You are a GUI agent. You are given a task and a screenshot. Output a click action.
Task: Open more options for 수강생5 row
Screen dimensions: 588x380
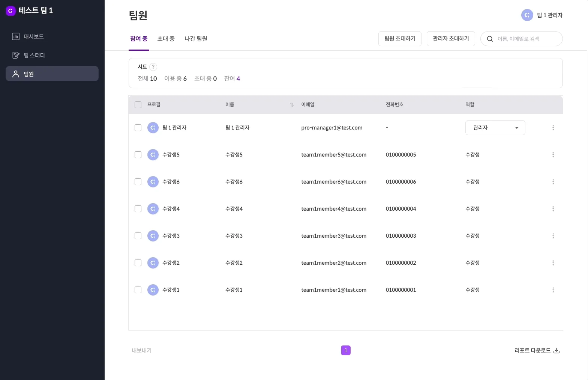[553, 155]
